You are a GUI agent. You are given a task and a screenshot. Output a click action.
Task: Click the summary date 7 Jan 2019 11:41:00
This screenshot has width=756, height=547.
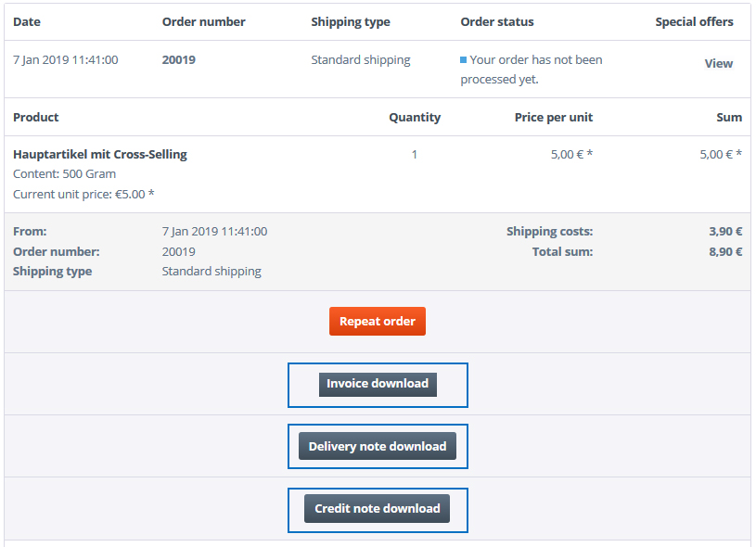(214, 232)
